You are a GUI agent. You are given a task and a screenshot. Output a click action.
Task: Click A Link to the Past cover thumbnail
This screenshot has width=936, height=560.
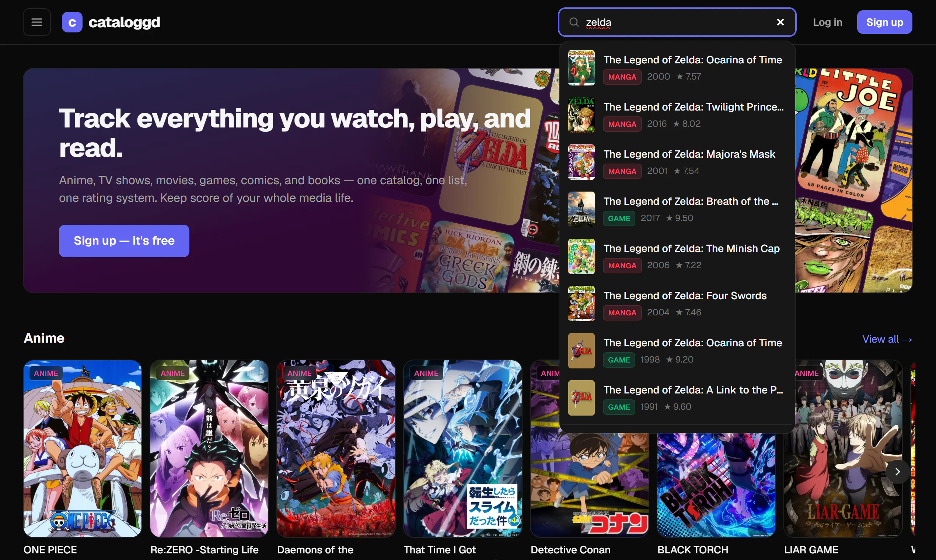[581, 398]
